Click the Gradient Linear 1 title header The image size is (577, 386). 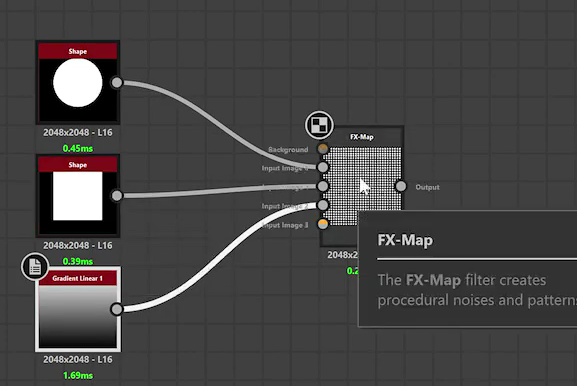pos(78,278)
